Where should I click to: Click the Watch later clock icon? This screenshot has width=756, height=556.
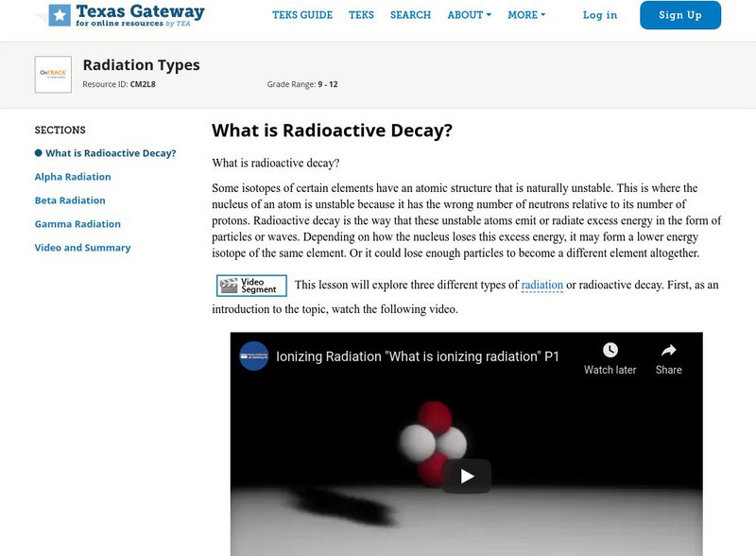[610, 350]
